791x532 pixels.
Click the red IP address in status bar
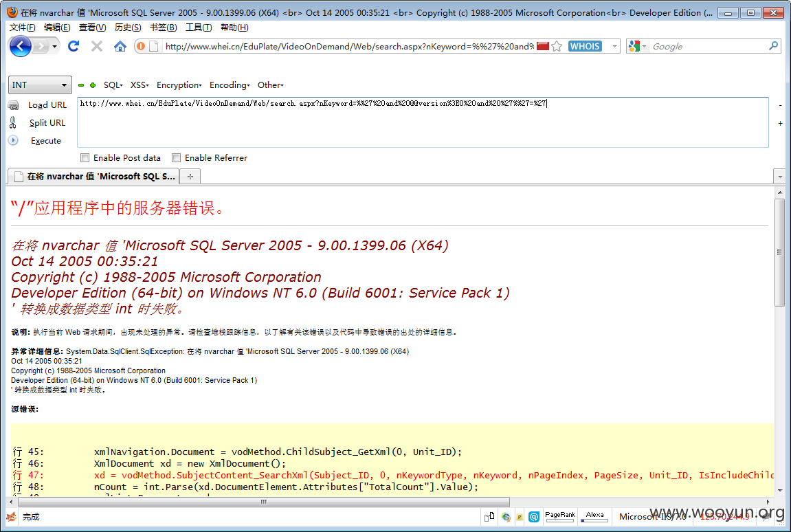click(x=725, y=516)
